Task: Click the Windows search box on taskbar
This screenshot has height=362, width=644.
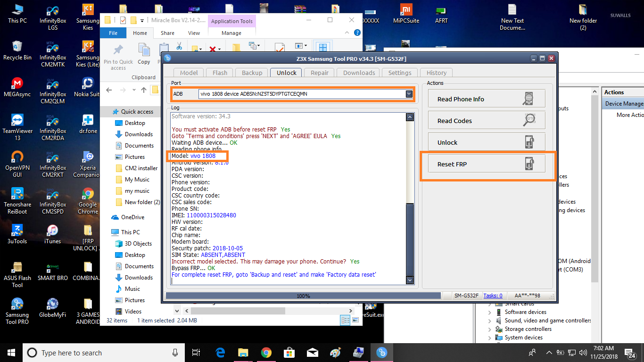Action: (x=103, y=353)
